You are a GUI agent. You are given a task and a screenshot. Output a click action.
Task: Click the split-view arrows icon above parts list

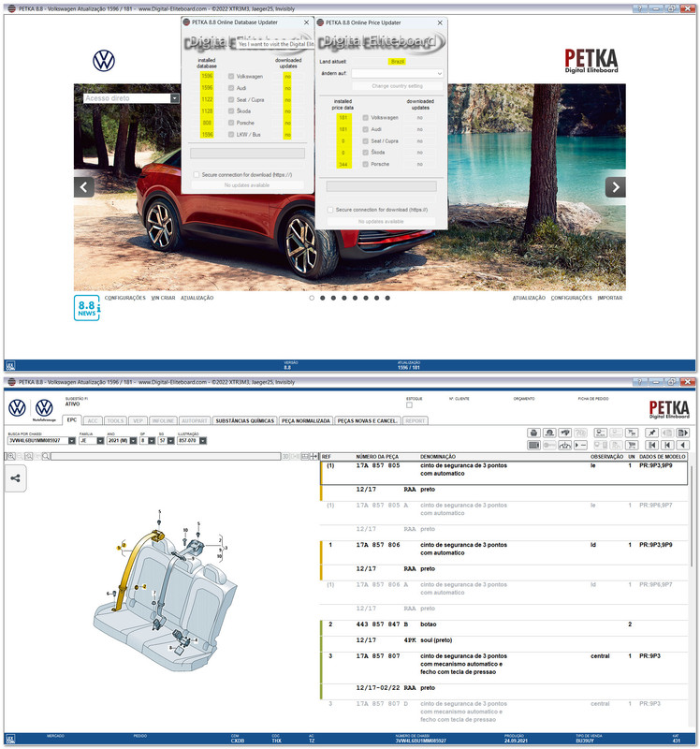[x=314, y=457]
